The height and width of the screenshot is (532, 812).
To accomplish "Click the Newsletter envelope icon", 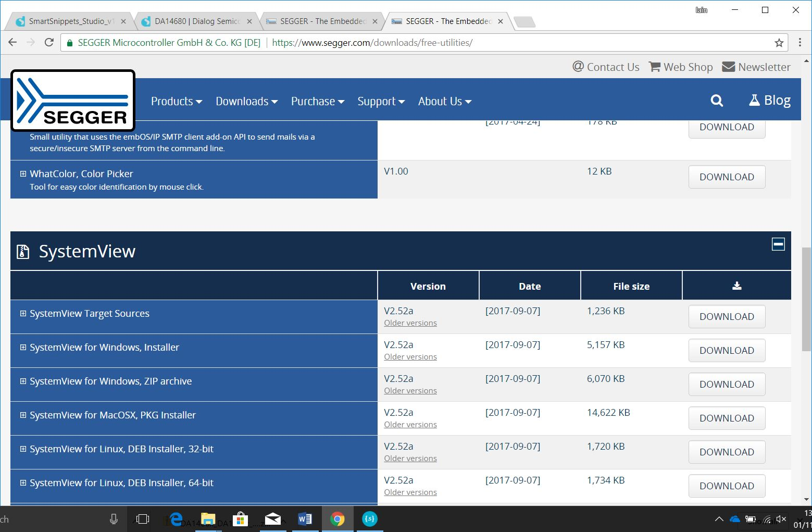I will [728, 67].
